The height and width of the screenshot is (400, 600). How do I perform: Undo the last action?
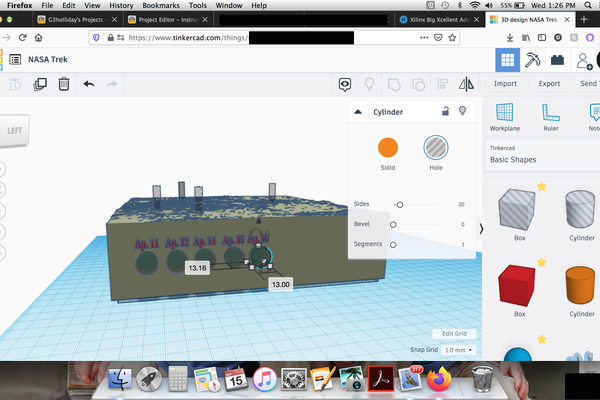pyautogui.click(x=89, y=84)
